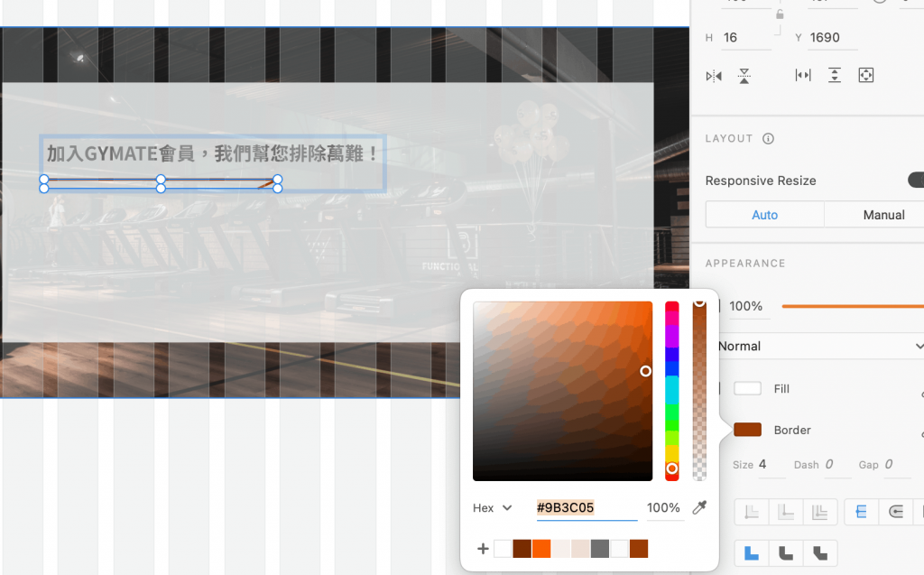Activate the color picker eyedropper

pos(699,507)
